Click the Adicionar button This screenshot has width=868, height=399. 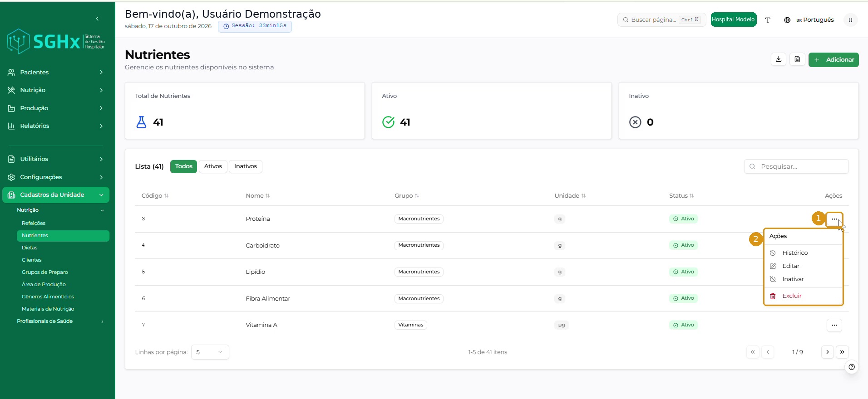click(833, 60)
